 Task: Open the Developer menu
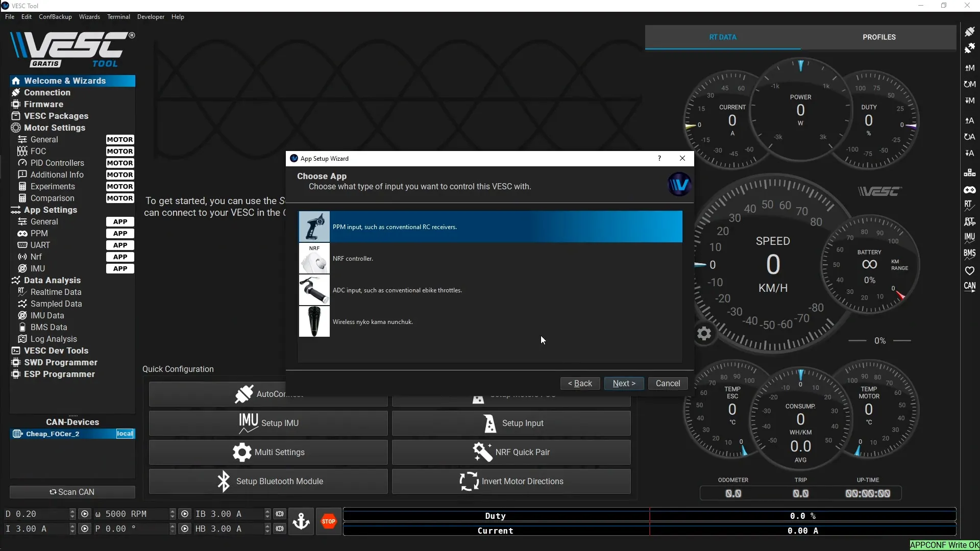(x=151, y=16)
